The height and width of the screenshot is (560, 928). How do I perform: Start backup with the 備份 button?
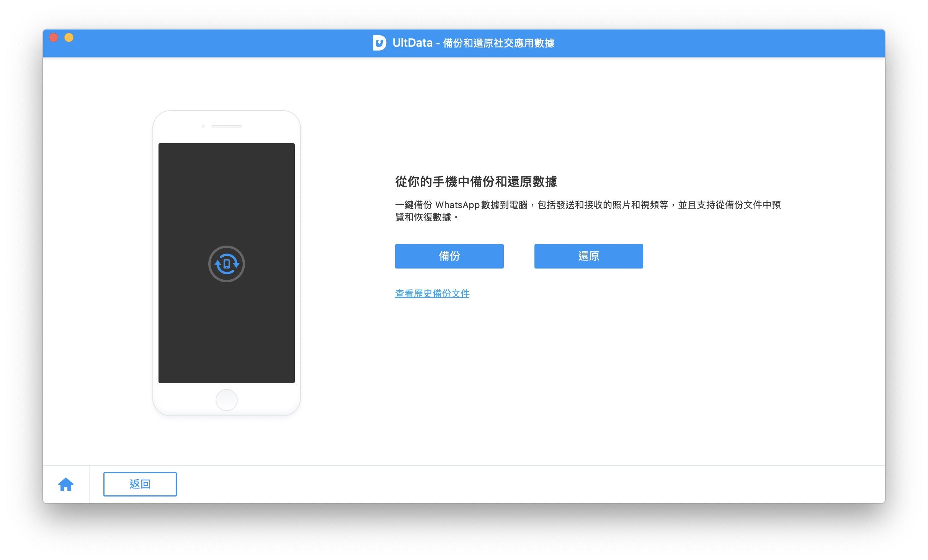pos(449,256)
